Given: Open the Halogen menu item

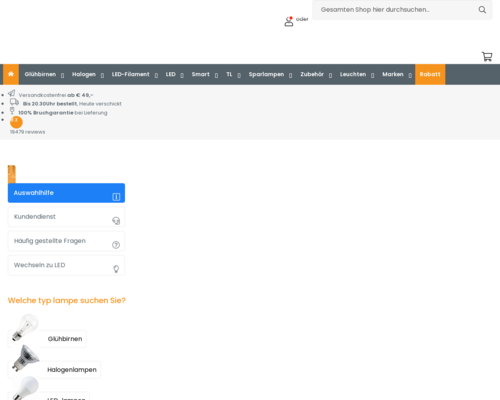Looking at the screenshot, I should pos(84,74).
